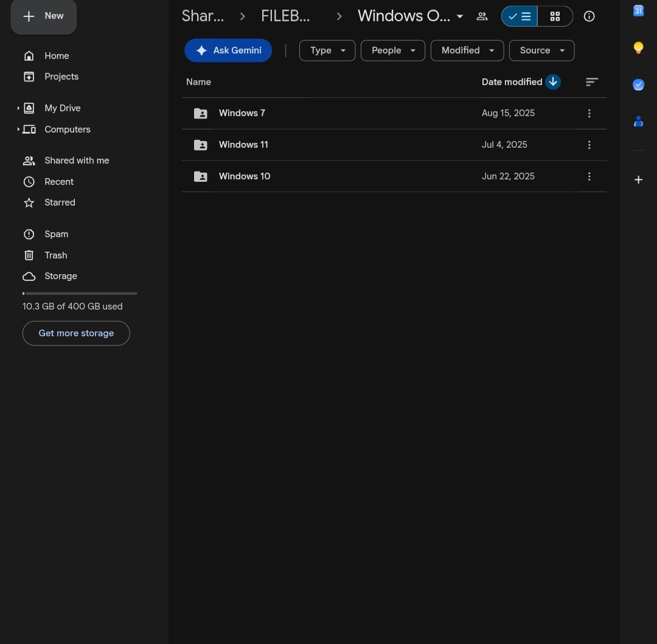Click the Windows 11 folder icon

point(201,145)
